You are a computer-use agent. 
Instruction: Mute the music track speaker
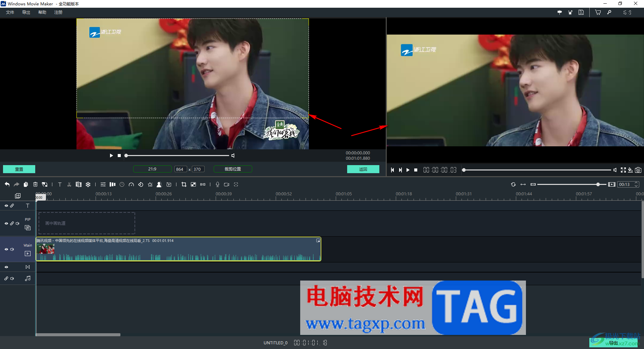tap(12, 279)
